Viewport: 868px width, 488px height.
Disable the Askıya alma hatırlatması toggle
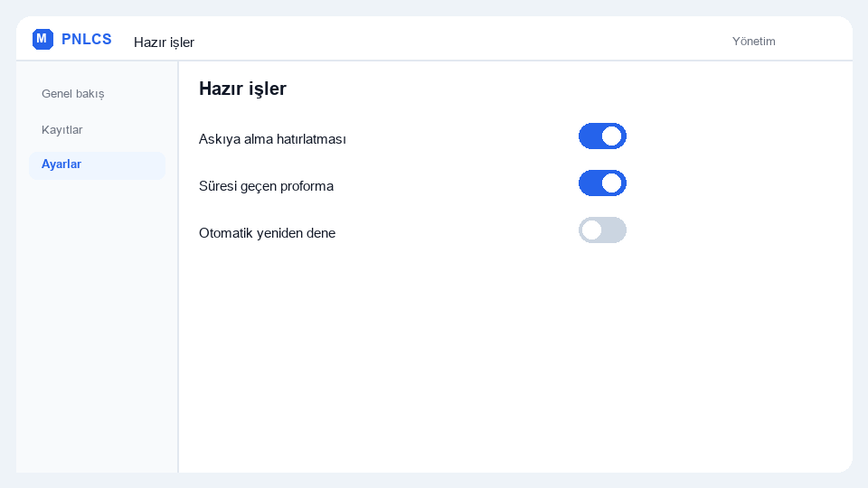click(x=602, y=136)
